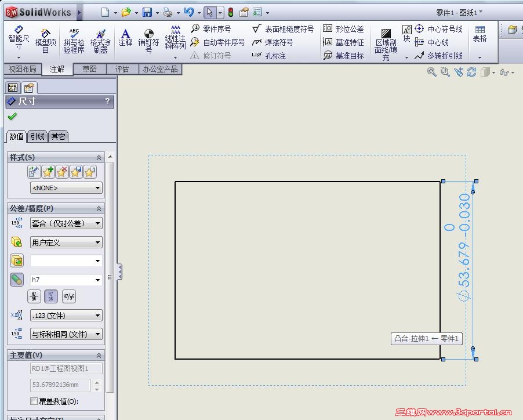Collapse the 样式(S) section

coord(99,157)
